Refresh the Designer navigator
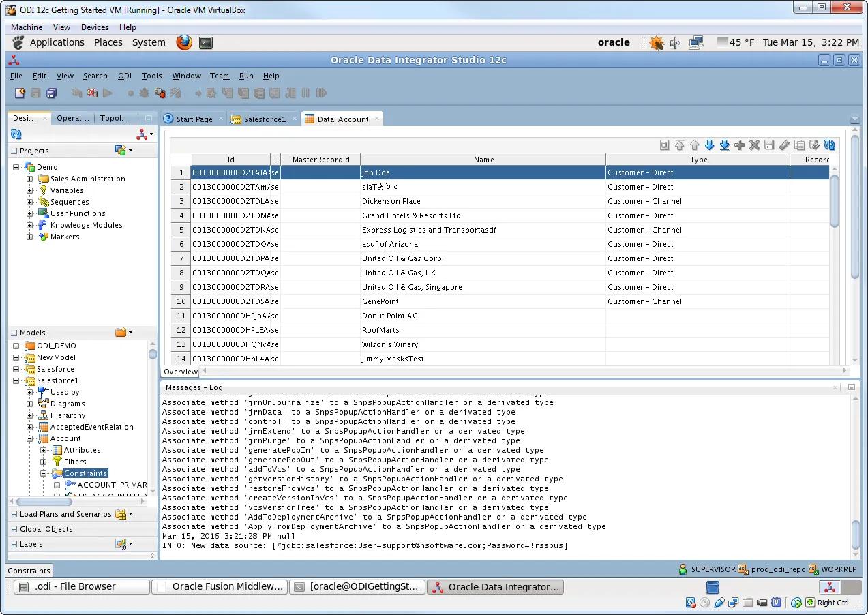The width and height of the screenshot is (868, 615). (x=16, y=134)
